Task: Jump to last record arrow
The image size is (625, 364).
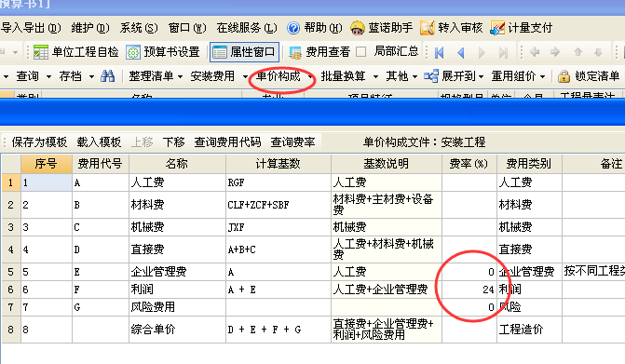Action: [503, 52]
